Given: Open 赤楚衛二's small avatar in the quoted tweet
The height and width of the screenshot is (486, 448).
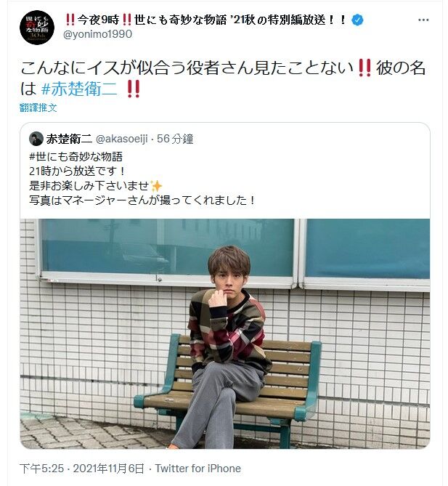Looking at the screenshot, I should point(36,139).
